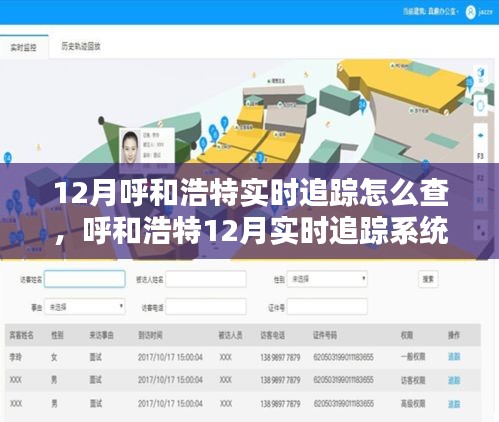Open the 事由 dropdown
Viewport: 499px width, 422px height.
(x=85, y=307)
